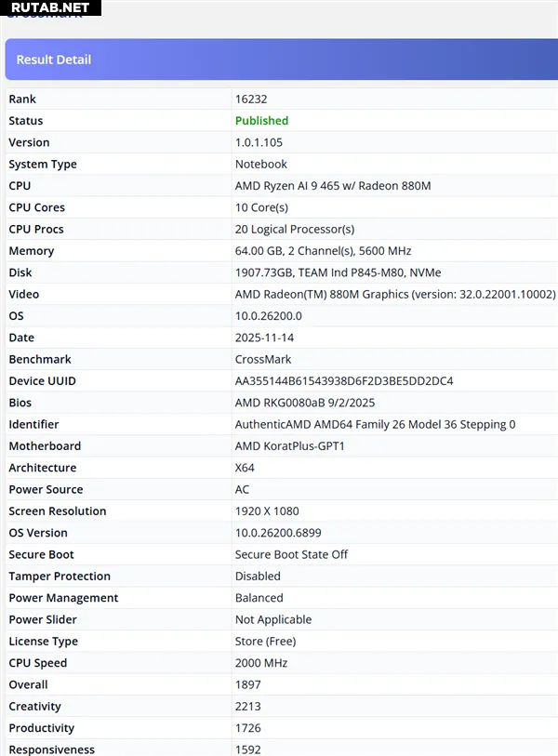558x756 pixels.
Task: Click the green Published status text
Action: 261,121
